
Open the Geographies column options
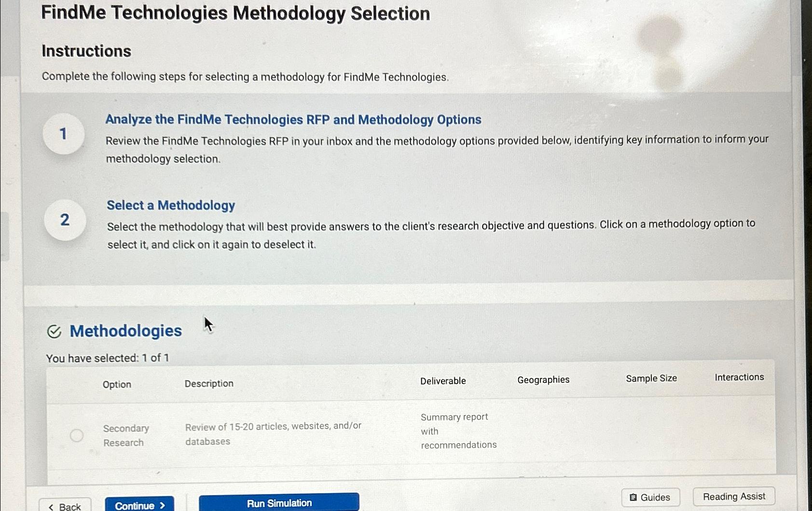point(543,379)
